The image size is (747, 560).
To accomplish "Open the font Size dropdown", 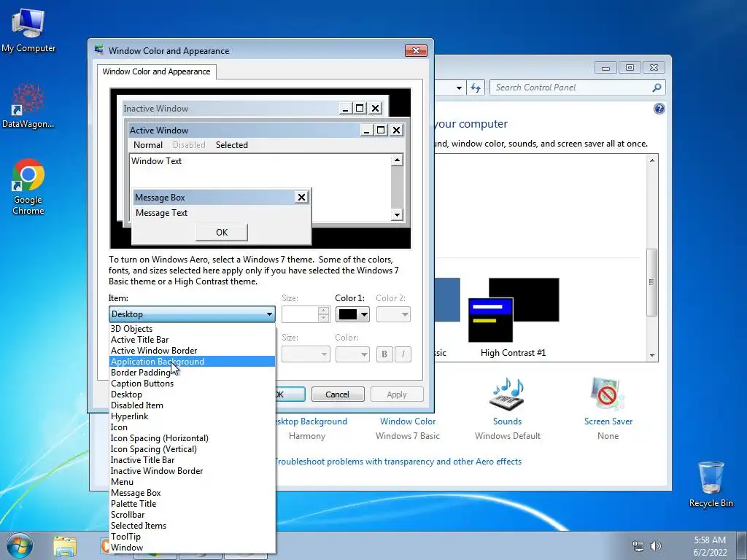I will [x=306, y=354].
